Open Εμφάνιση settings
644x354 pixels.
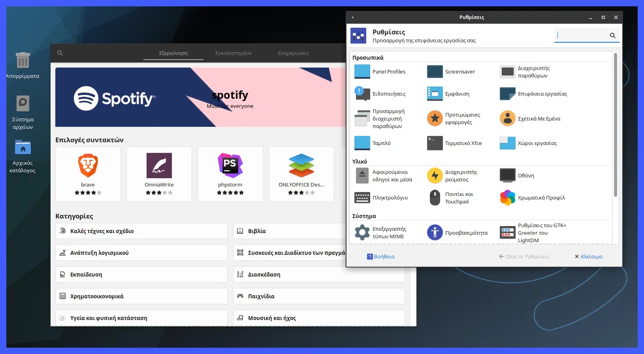click(448, 94)
